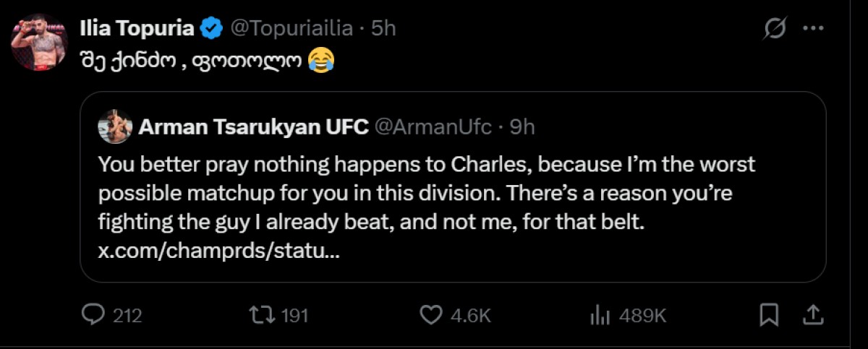This screenshot has width=868, height=349.
Task: Bookmark this tweet
Action: point(769,315)
